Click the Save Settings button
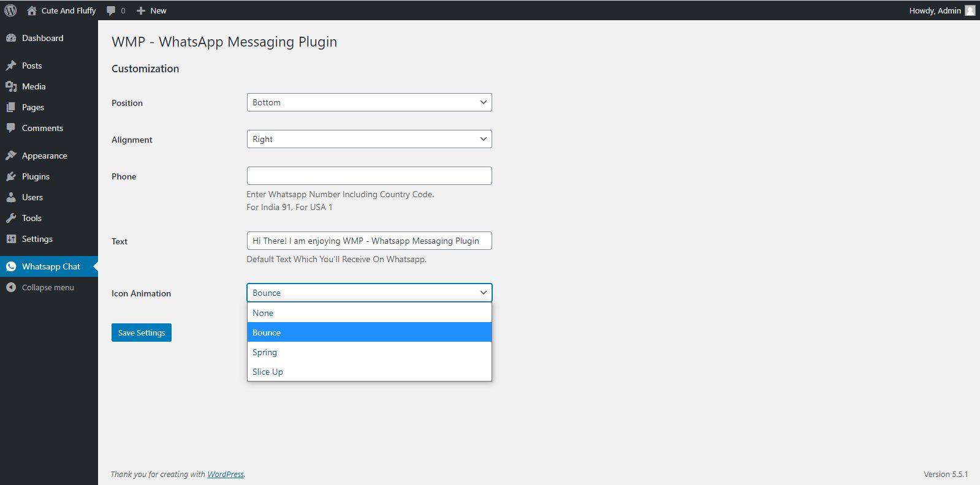Image resolution: width=980 pixels, height=485 pixels. 142,333
